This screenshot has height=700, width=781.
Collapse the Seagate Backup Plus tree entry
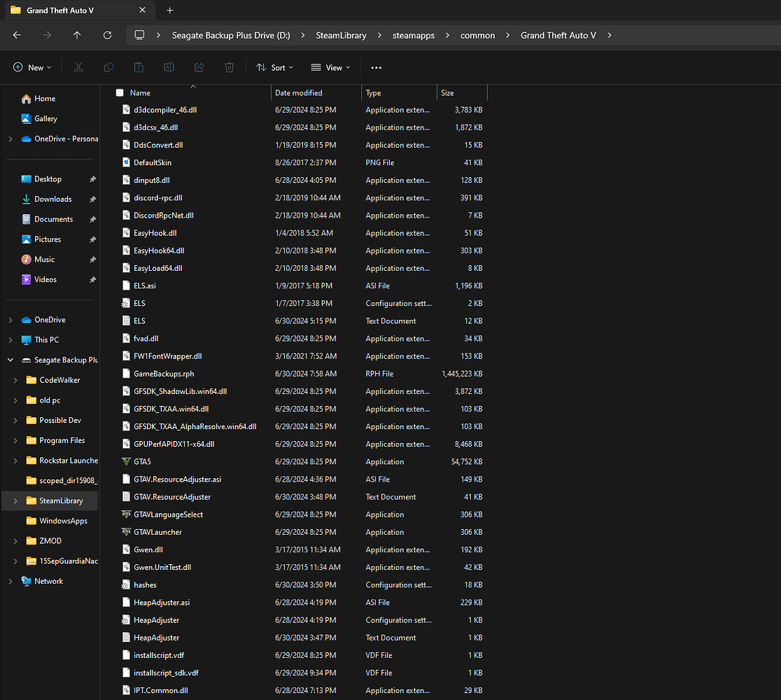[x=9, y=359]
